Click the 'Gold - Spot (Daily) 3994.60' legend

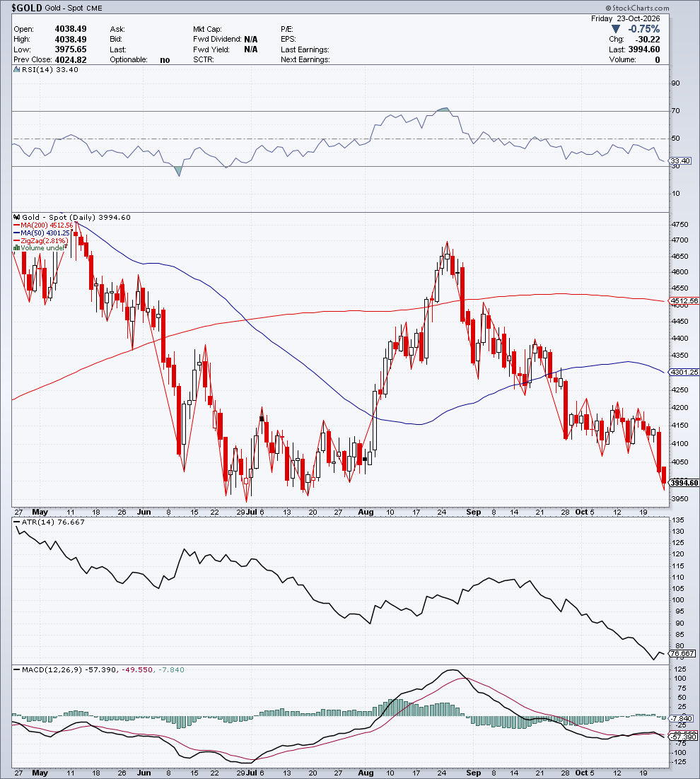(x=76, y=218)
